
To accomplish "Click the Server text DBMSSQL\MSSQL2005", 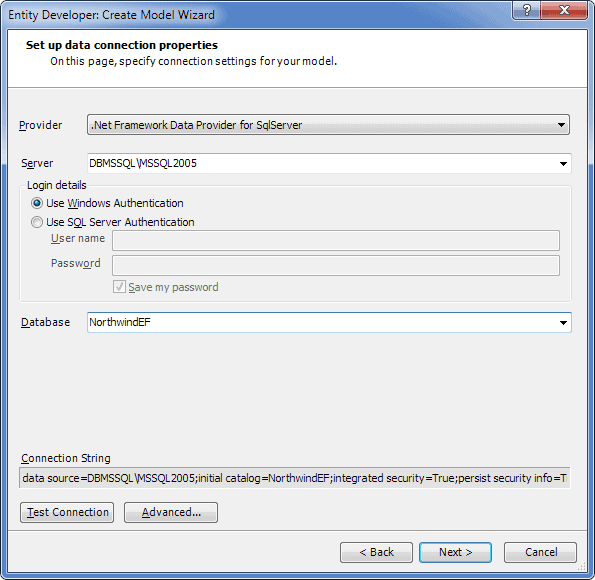I will 143,164.
